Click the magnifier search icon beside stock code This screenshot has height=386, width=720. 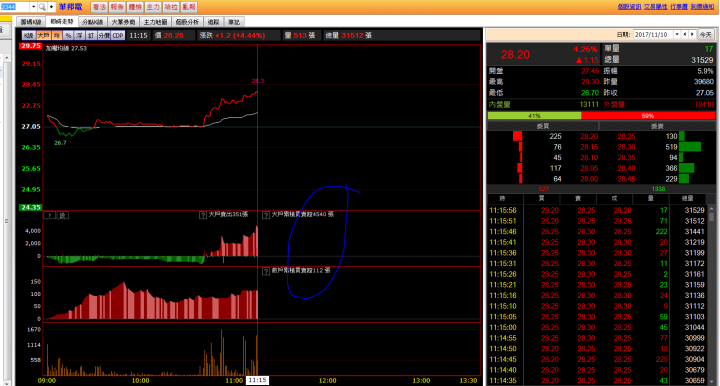(x=42, y=7)
